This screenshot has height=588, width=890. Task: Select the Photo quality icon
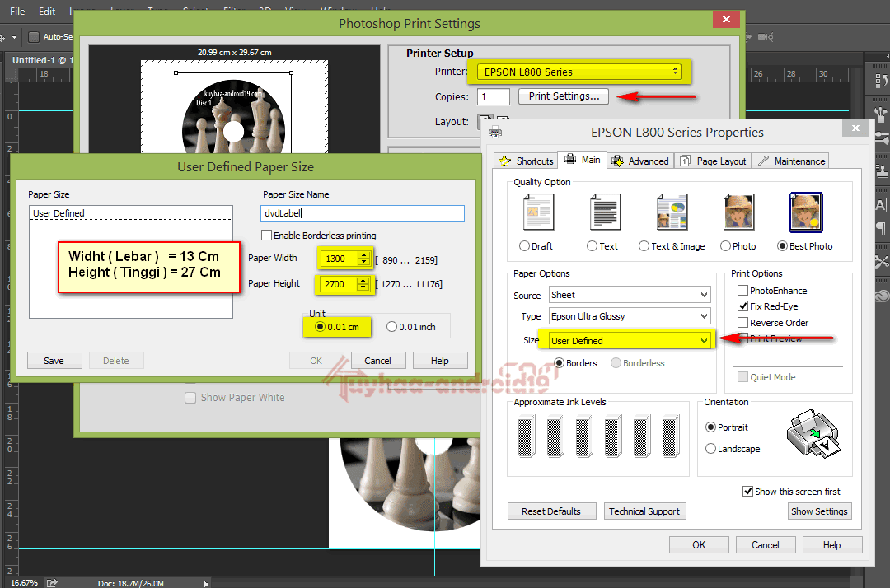tap(739, 212)
